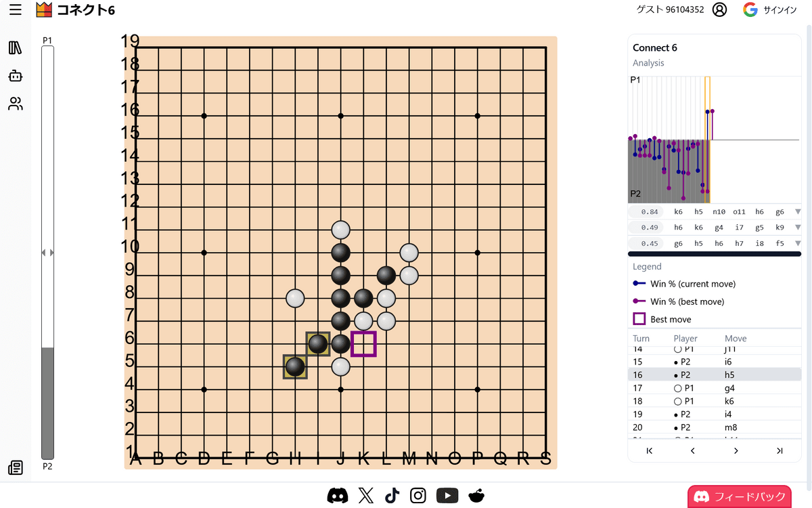Open the Reddit link in footer
Viewport: 812px width, 508px height.
pos(476,496)
